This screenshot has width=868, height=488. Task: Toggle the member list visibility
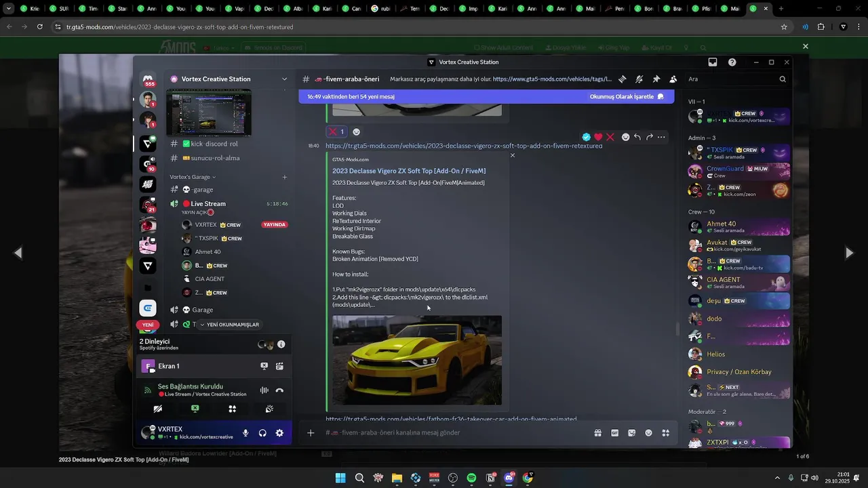click(673, 79)
